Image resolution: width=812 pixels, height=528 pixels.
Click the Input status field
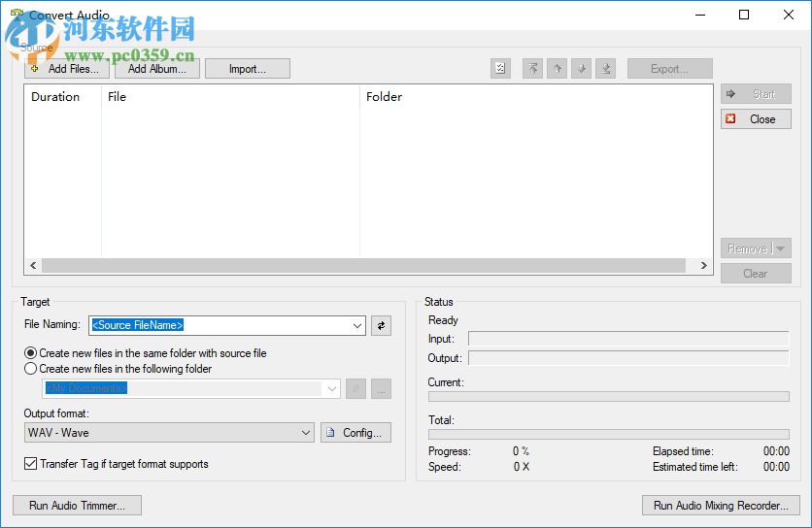(628, 339)
